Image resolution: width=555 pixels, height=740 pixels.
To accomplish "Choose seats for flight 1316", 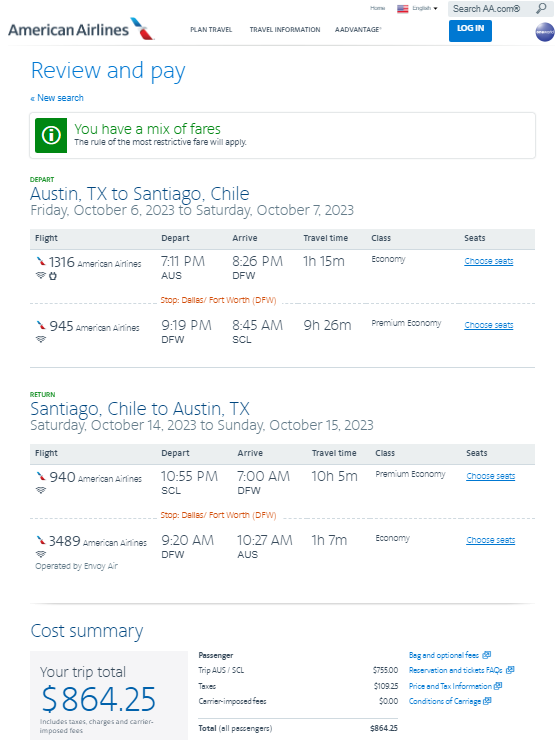I will [488, 261].
